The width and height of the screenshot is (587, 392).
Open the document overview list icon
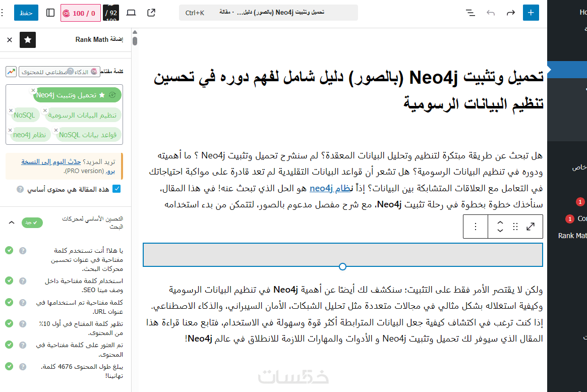point(471,13)
